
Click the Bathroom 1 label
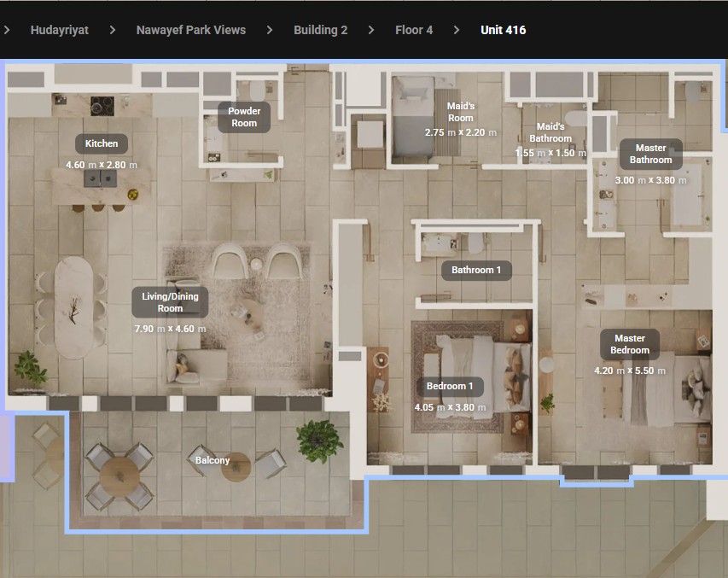476,270
